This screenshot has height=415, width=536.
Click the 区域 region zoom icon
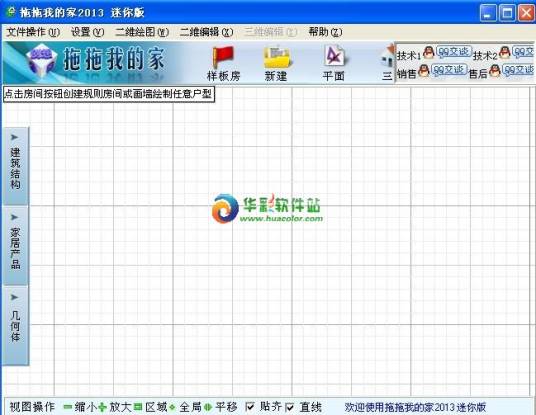138,407
